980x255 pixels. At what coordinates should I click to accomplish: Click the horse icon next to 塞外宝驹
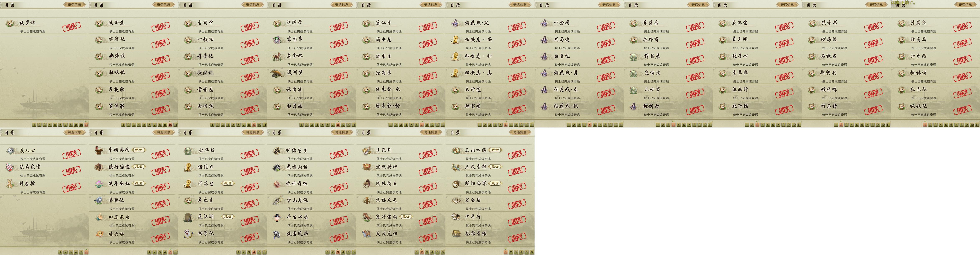[367, 217]
